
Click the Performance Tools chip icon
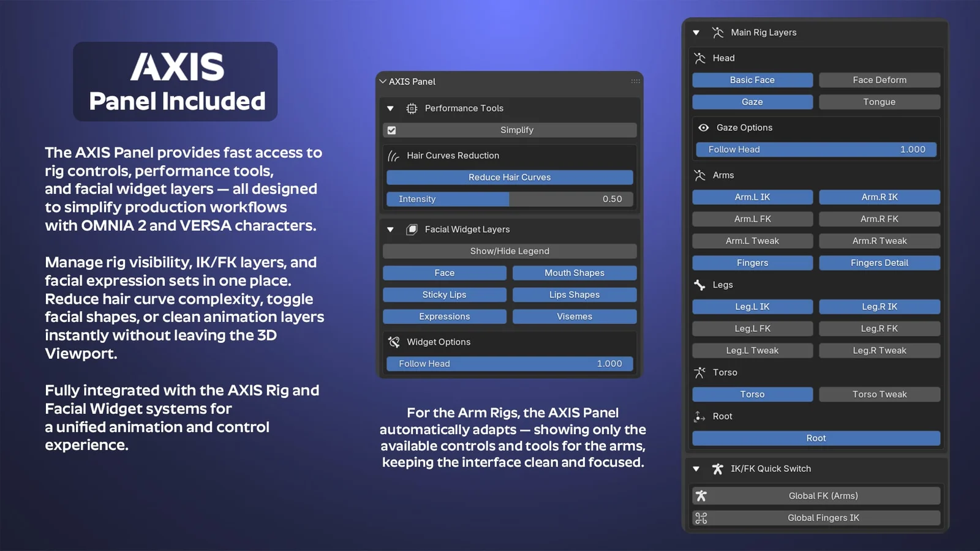tap(412, 108)
